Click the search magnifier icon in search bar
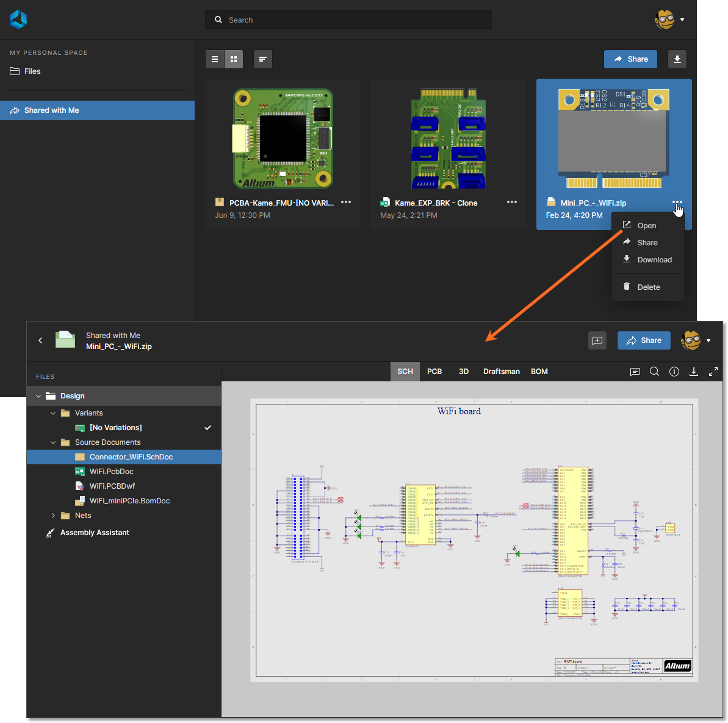 218,20
